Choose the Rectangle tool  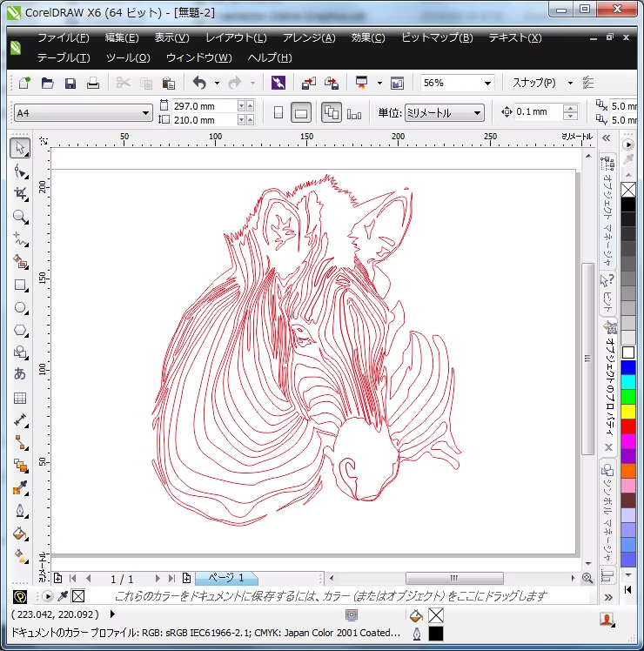tap(20, 285)
